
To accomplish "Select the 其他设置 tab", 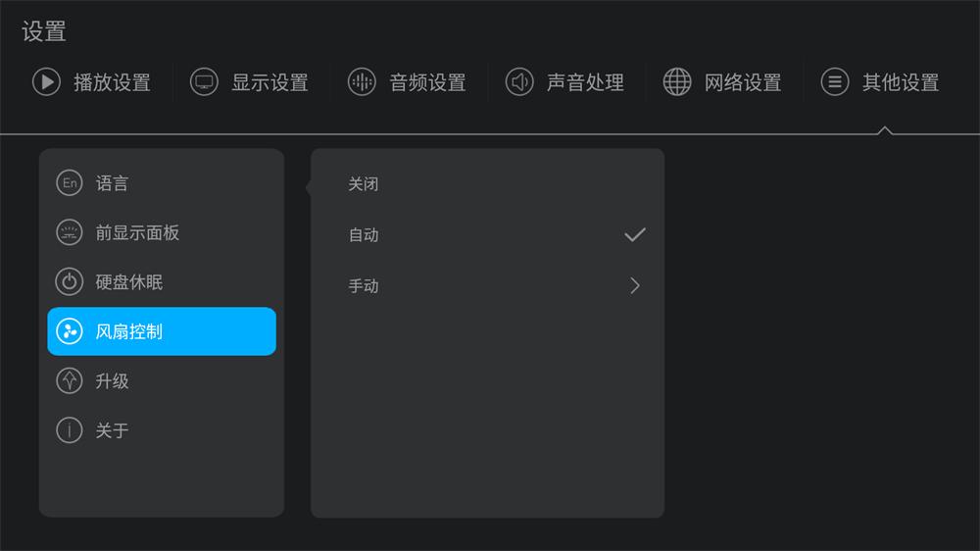I will tap(880, 82).
